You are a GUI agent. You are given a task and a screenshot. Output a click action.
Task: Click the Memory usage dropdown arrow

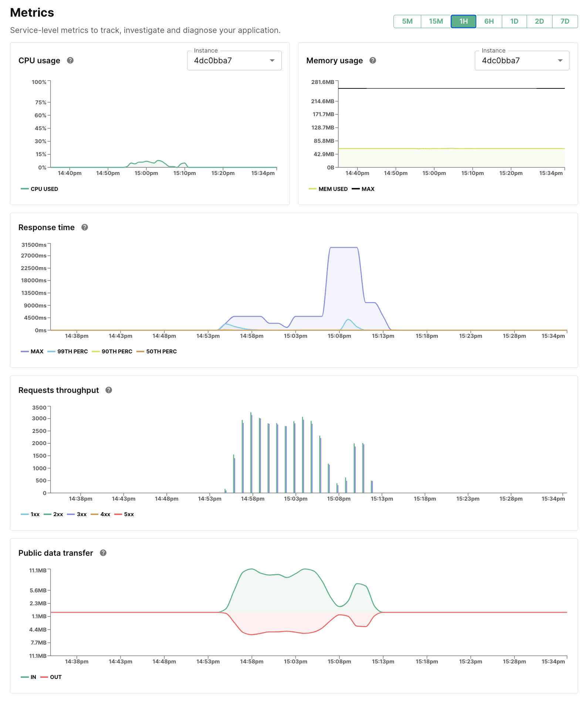point(560,61)
